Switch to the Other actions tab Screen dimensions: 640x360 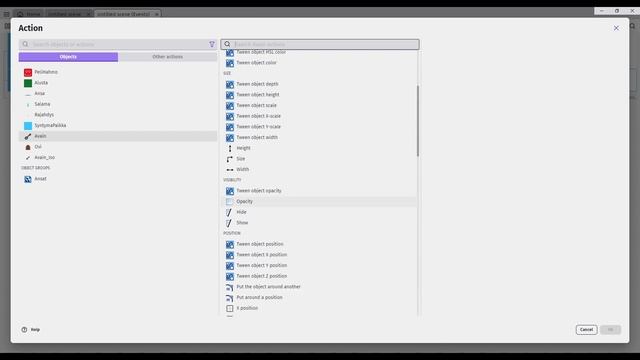(x=168, y=57)
